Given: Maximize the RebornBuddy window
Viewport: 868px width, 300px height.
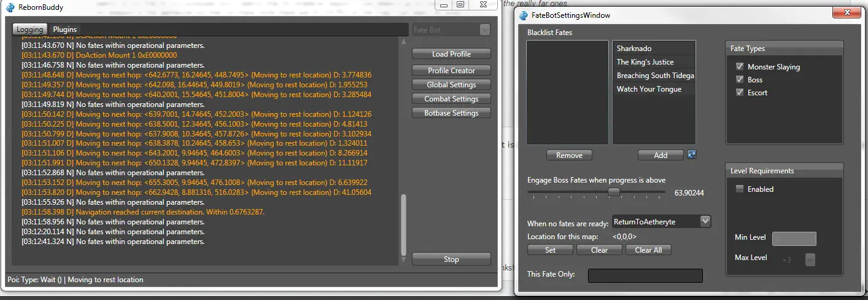Looking at the screenshot, I should [460, 5].
